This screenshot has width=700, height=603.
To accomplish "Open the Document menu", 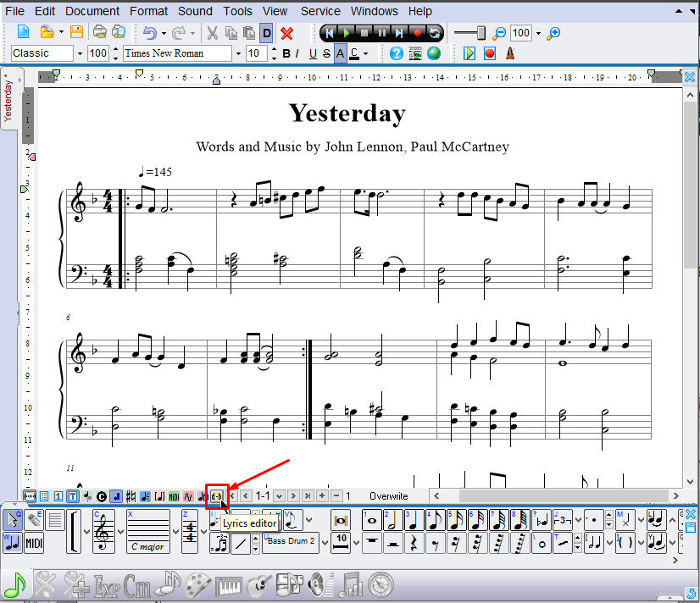I will tap(92, 11).
